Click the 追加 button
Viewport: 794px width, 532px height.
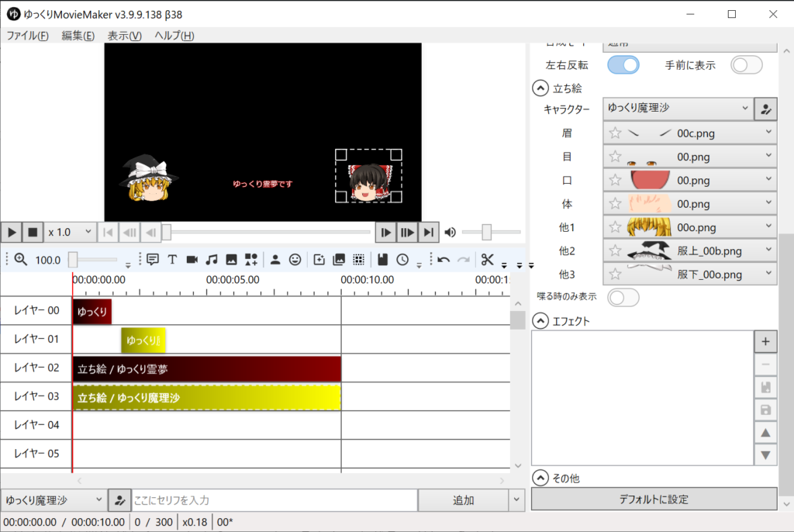pos(464,500)
